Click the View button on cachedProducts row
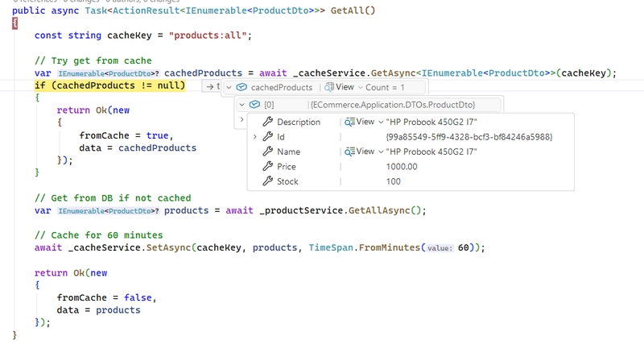This screenshot has width=644, height=349. 345,87
